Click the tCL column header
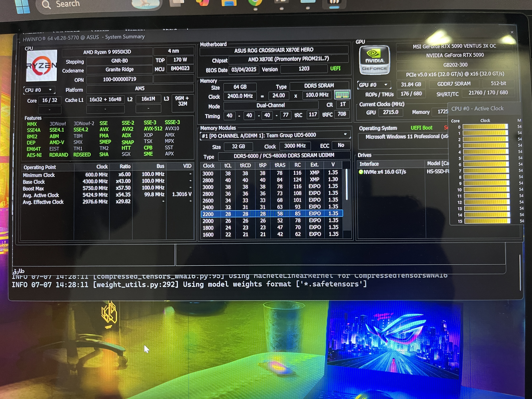The width and height of the screenshot is (532, 399). click(228, 166)
